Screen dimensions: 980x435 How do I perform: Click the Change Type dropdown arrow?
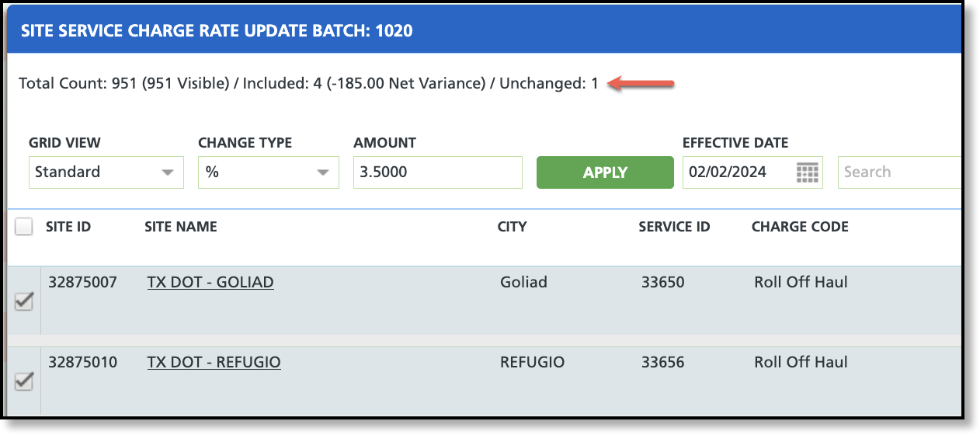(323, 172)
